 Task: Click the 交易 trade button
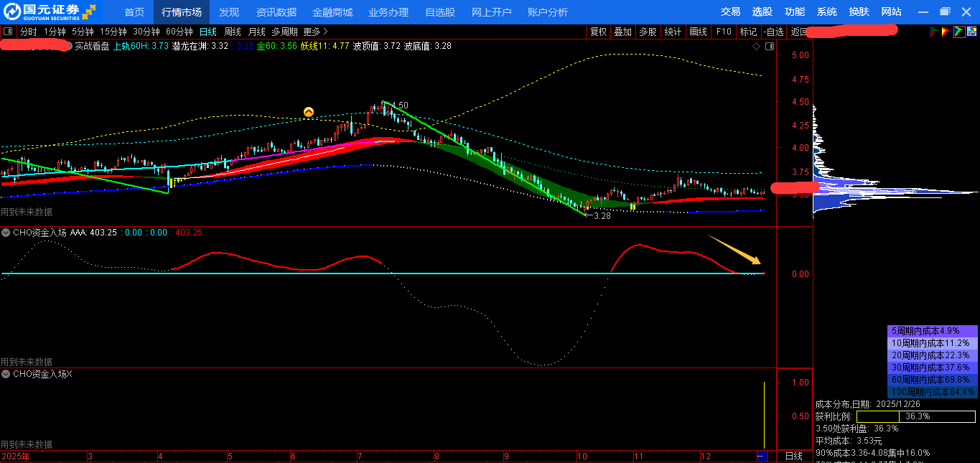tap(730, 12)
